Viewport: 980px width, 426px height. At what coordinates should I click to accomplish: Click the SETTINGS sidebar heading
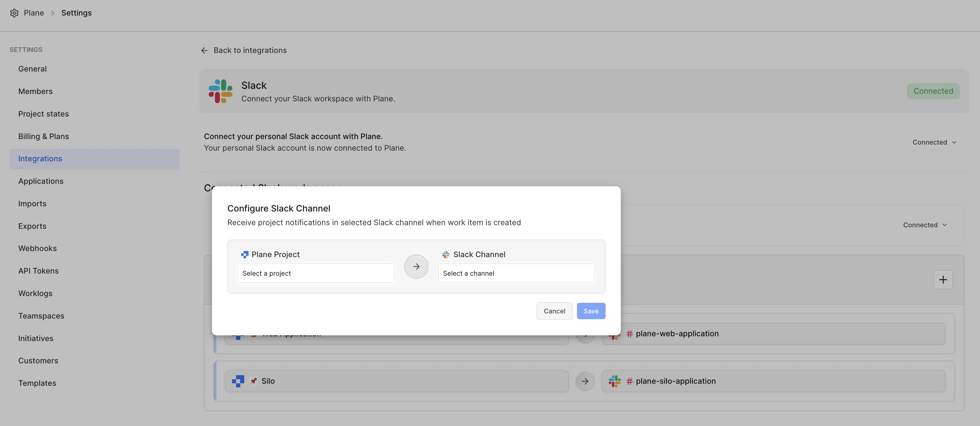[x=26, y=50]
